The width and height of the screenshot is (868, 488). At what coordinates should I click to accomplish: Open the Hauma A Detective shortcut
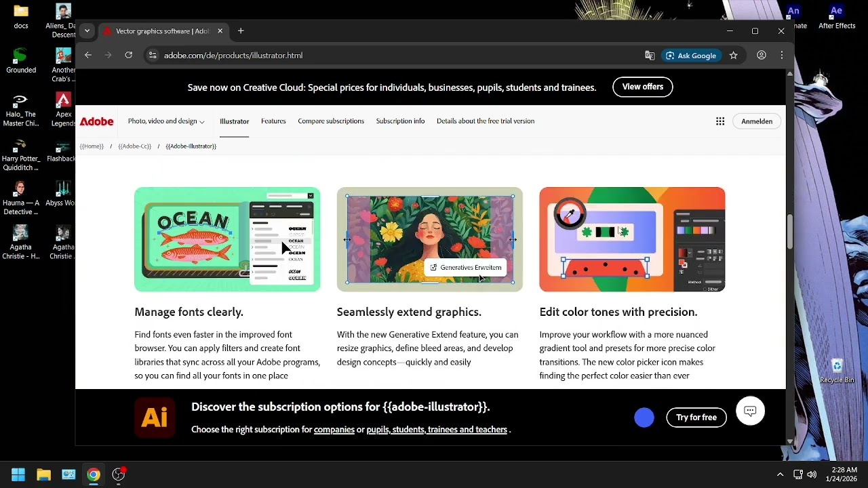click(x=21, y=199)
